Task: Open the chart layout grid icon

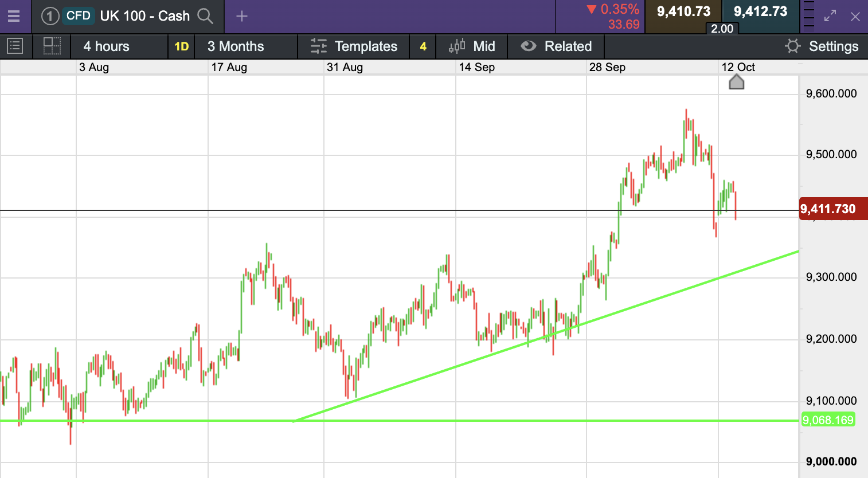Action: point(52,46)
